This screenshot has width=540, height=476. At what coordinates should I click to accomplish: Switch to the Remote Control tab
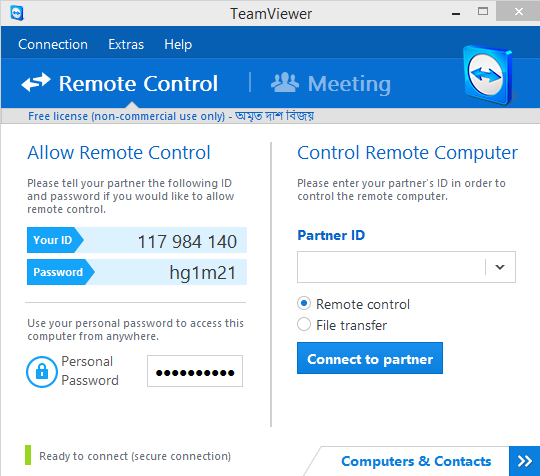coord(120,83)
